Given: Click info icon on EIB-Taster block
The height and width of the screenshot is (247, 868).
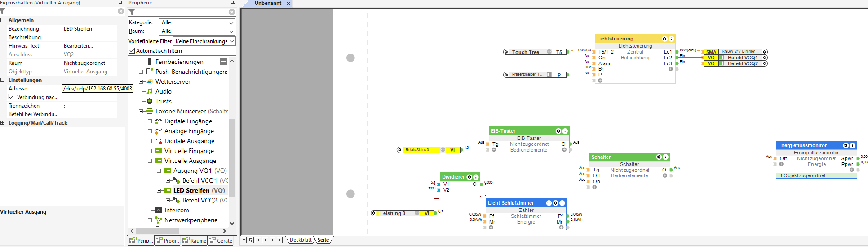Looking at the screenshot, I should 565,131.
